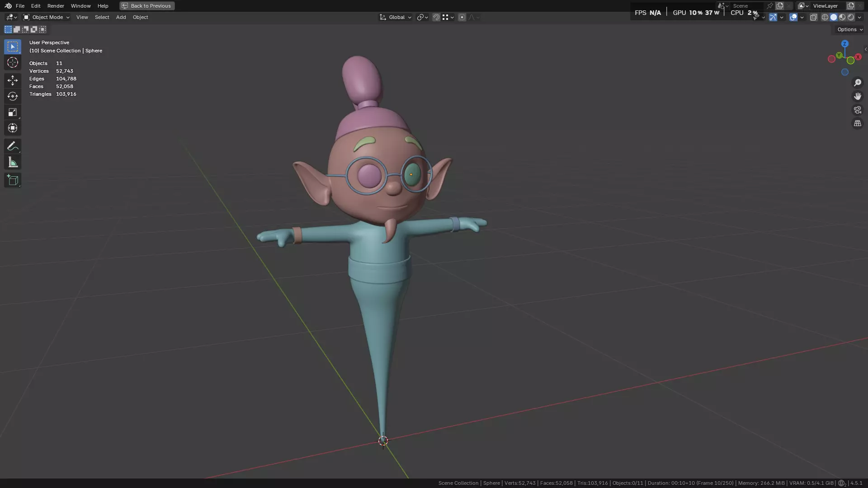Toggle viewport gizmos display
This screenshot has height=488, width=868.
coord(773,17)
